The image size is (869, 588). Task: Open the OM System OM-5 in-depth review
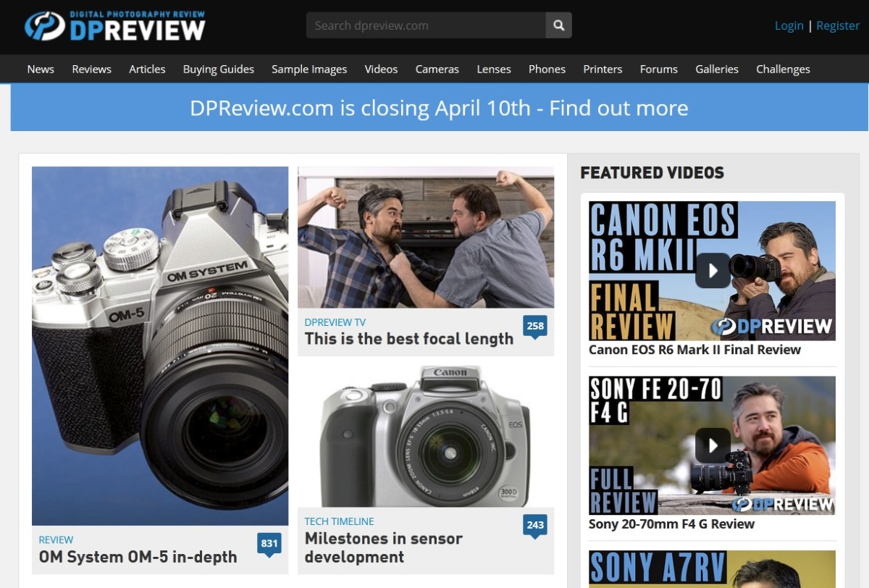tap(138, 557)
